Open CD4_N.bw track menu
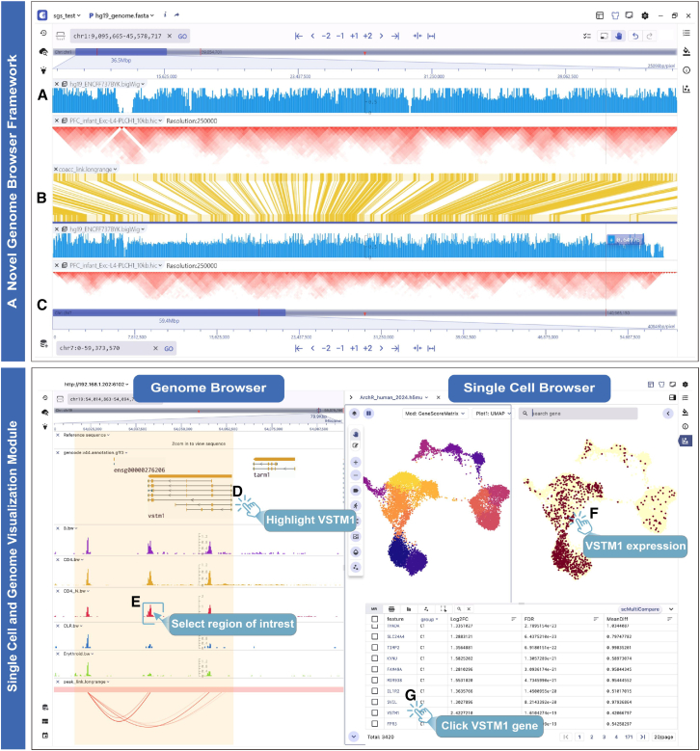This screenshot has width=700, height=751. point(76,591)
